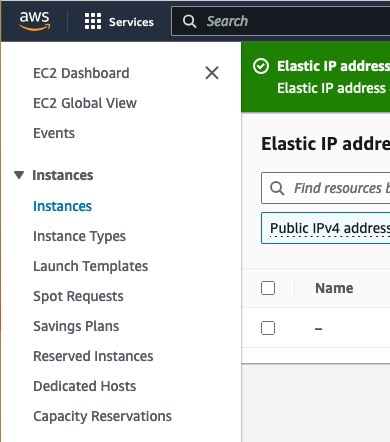Open the highlighted Instances link
Image resolution: width=390 pixels, height=442 pixels.
(62, 206)
